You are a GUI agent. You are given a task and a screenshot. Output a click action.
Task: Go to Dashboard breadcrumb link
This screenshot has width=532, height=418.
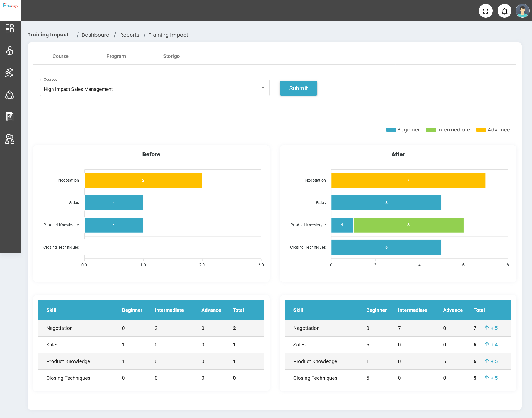tap(95, 35)
